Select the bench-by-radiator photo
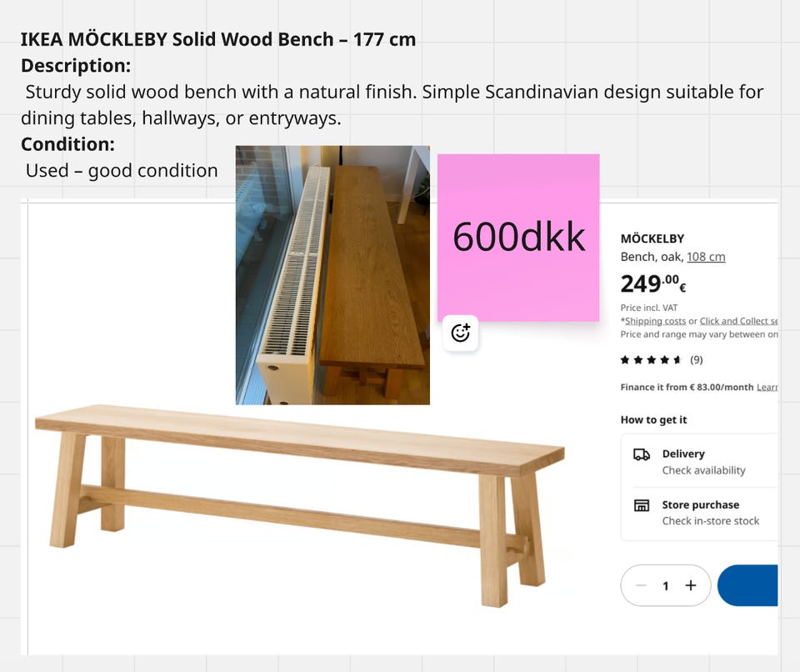800x672 pixels. coord(332,275)
